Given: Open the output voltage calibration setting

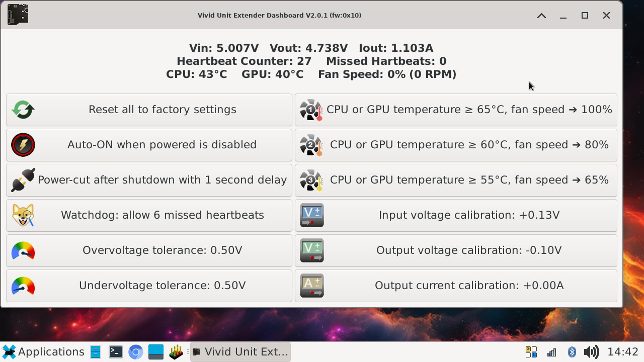Looking at the screenshot, I should [469, 250].
